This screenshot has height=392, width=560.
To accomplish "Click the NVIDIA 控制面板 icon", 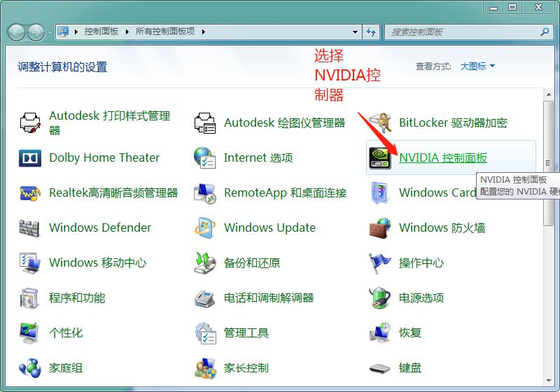I will 380,157.
